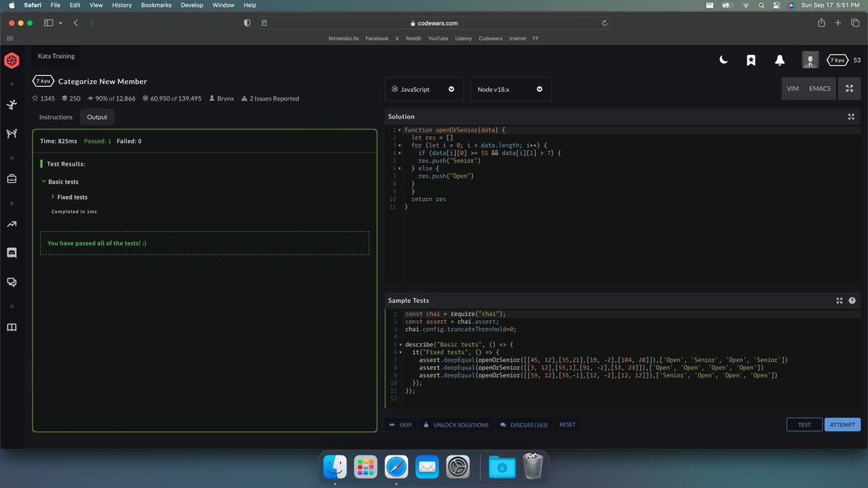
Task: Toggle dark mode moon icon
Action: pyautogui.click(x=723, y=61)
